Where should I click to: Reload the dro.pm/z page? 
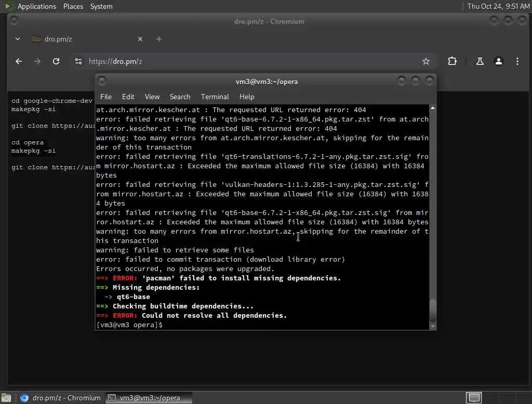pyautogui.click(x=56, y=61)
